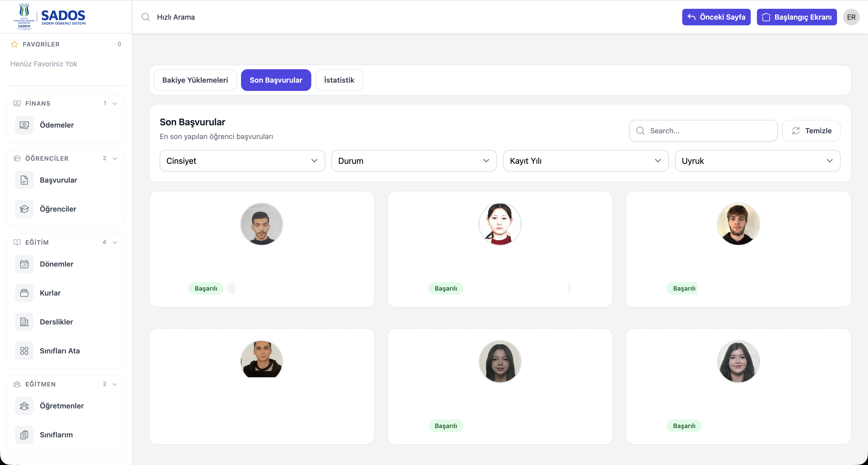Select the first applicant's photo, bearded man
The image size is (868, 465).
pyautogui.click(x=261, y=224)
